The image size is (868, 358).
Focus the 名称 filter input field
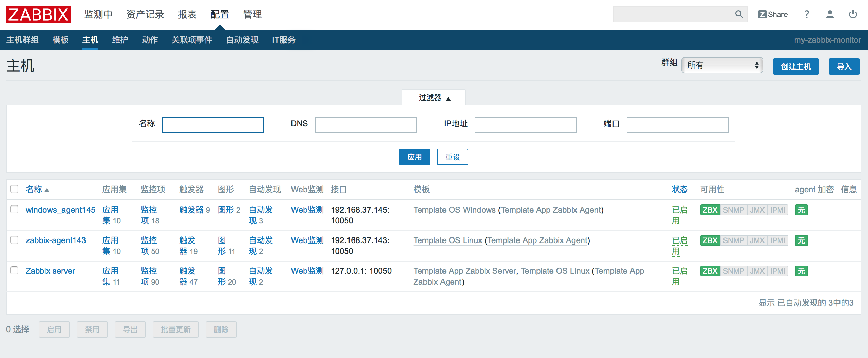pyautogui.click(x=212, y=125)
